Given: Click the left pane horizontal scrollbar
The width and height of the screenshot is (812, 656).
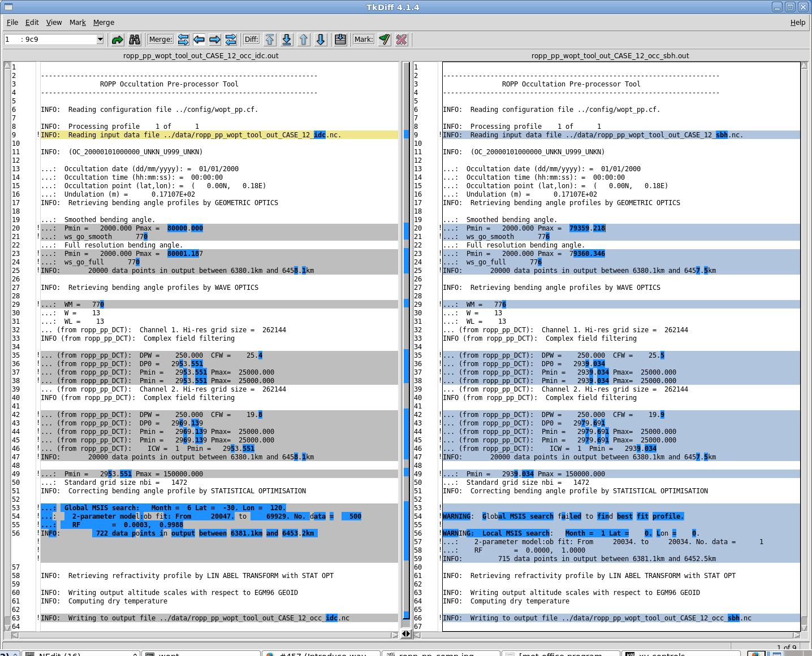Looking at the screenshot, I should pyautogui.click(x=205, y=635).
